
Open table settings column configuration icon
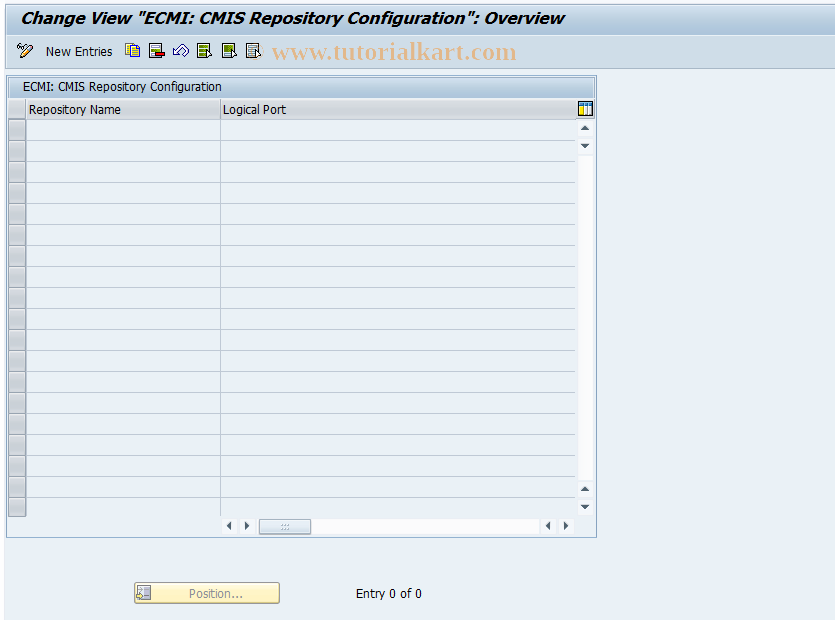585,109
